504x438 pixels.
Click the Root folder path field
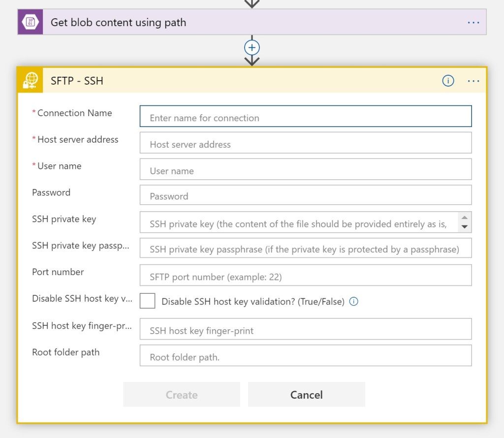[x=305, y=356]
